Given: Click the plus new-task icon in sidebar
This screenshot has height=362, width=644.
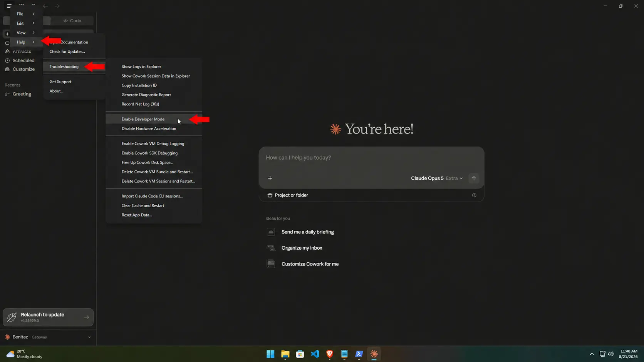Looking at the screenshot, I should point(7,34).
